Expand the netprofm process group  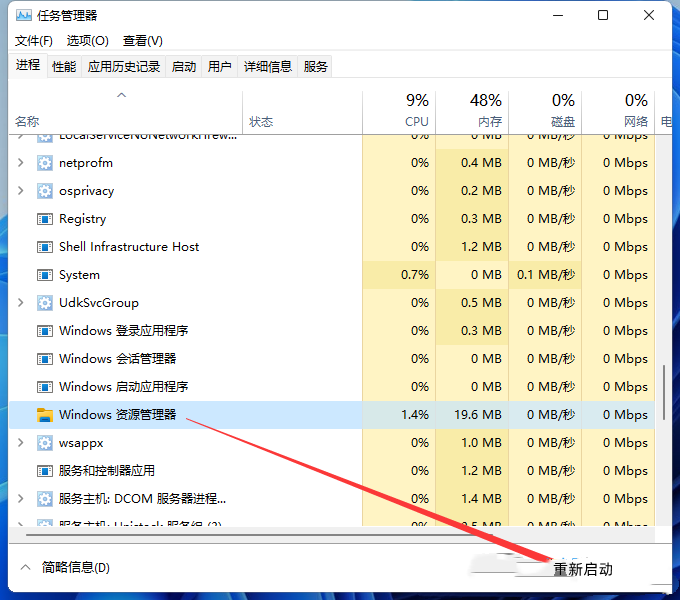tap(20, 163)
